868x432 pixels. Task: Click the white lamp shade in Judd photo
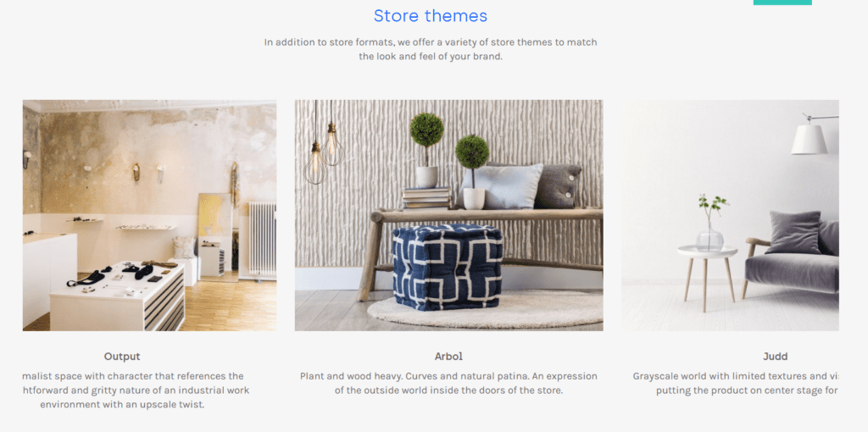[x=809, y=140]
